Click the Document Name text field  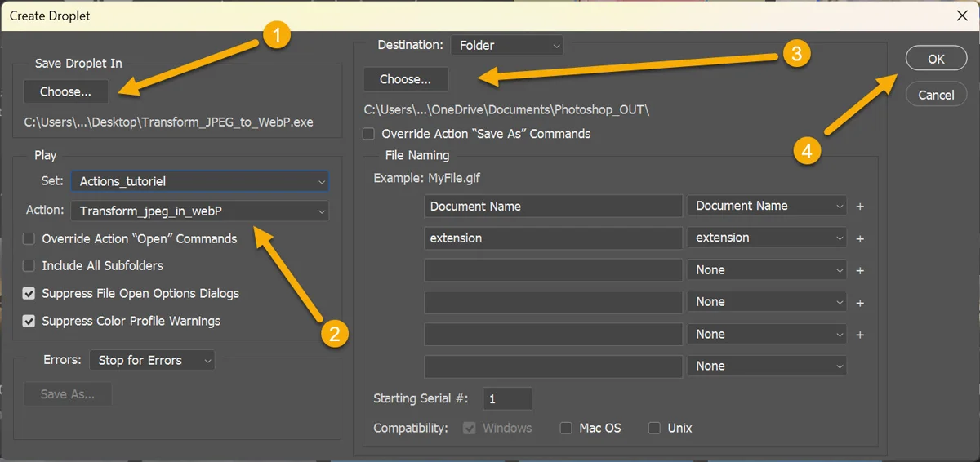coord(554,206)
